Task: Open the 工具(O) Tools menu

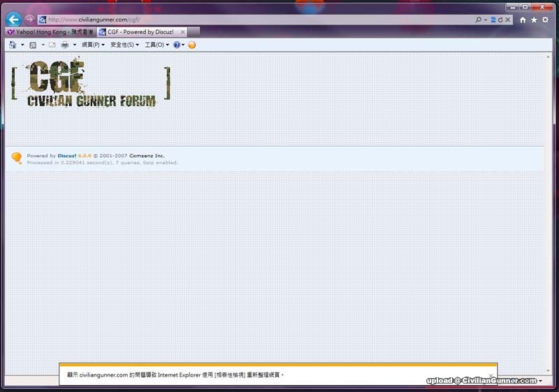Action: 157,45
